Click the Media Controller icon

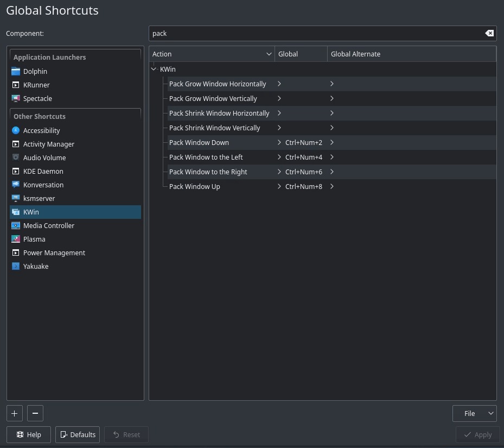coord(16,225)
